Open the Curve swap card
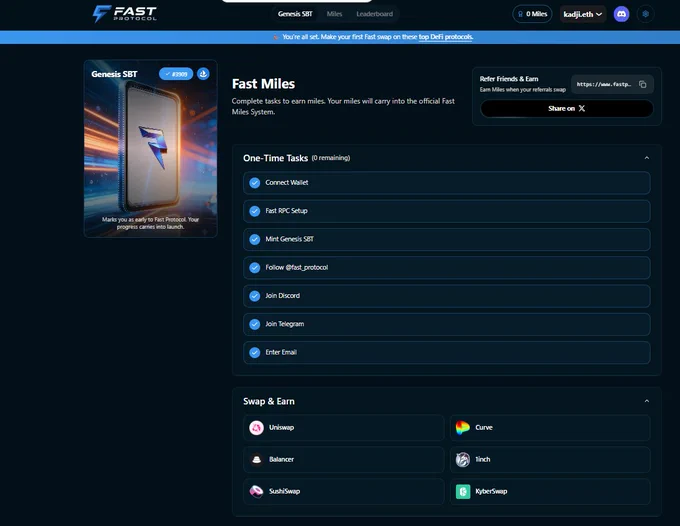This screenshot has height=526, width=680. coord(550,428)
